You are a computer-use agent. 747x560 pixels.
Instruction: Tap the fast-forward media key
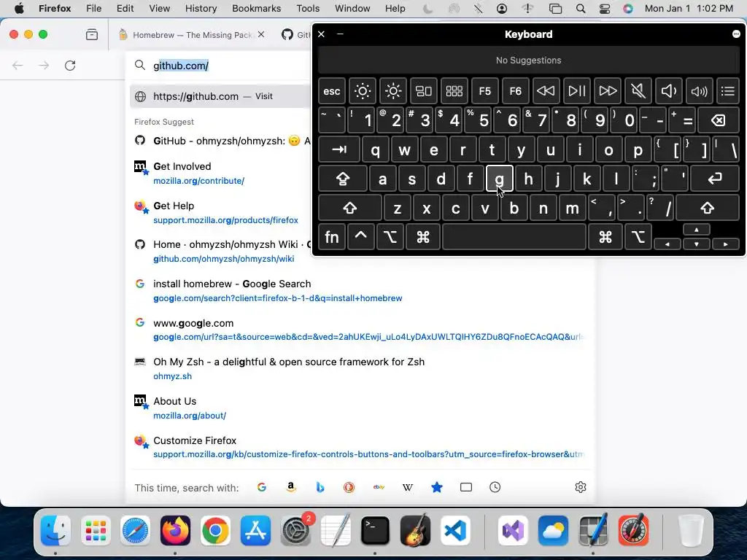pyautogui.click(x=608, y=91)
